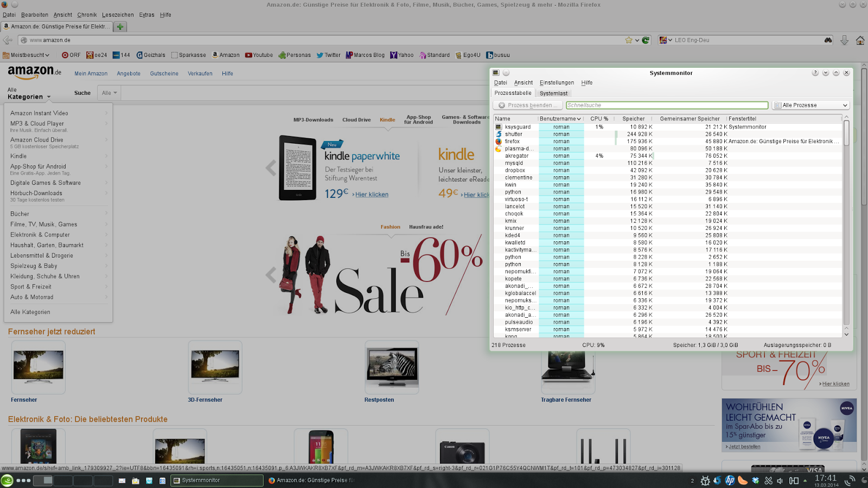
Task: Open the Alle Prozesse filter dropdown
Action: point(810,105)
